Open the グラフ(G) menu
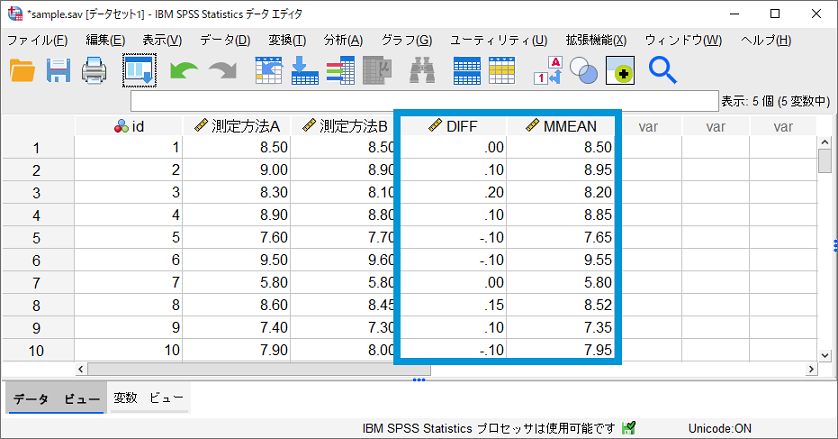838x439 pixels. pyautogui.click(x=406, y=40)
